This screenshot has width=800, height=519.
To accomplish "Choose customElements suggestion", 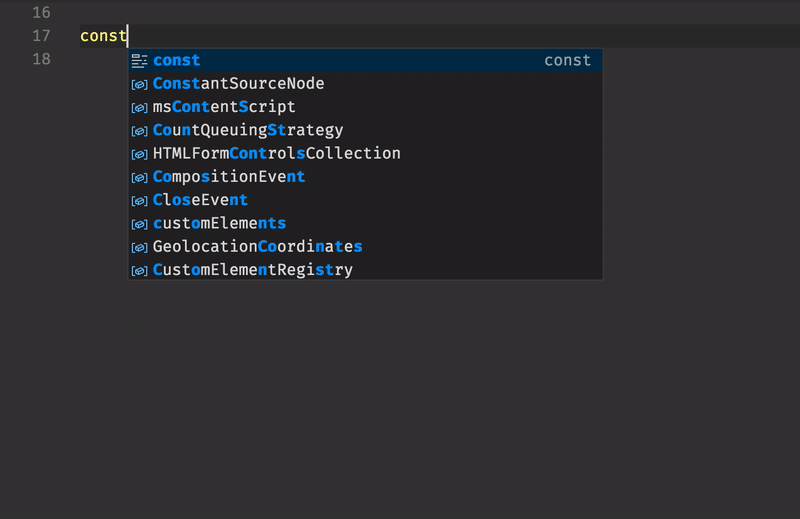I will click(x=365, y=224).
